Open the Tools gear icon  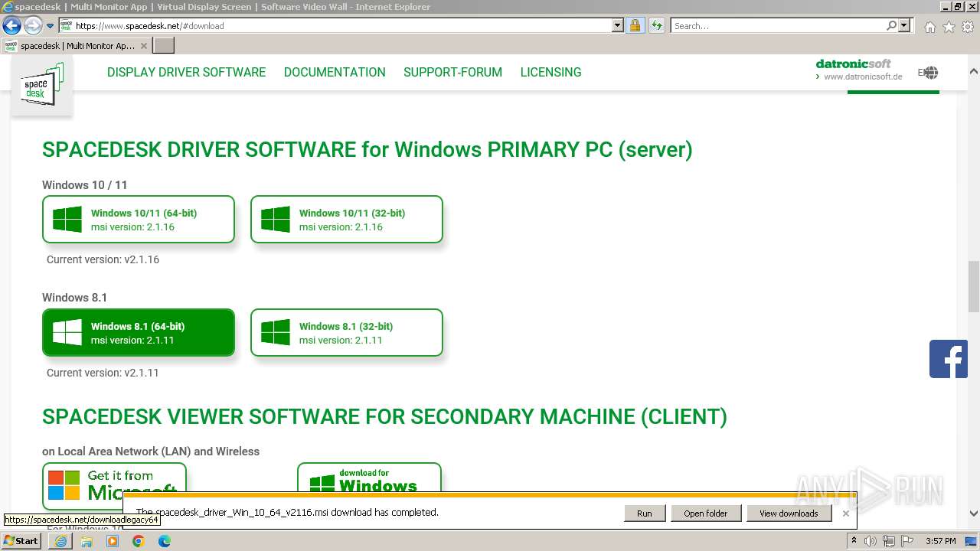pos(968,27)
